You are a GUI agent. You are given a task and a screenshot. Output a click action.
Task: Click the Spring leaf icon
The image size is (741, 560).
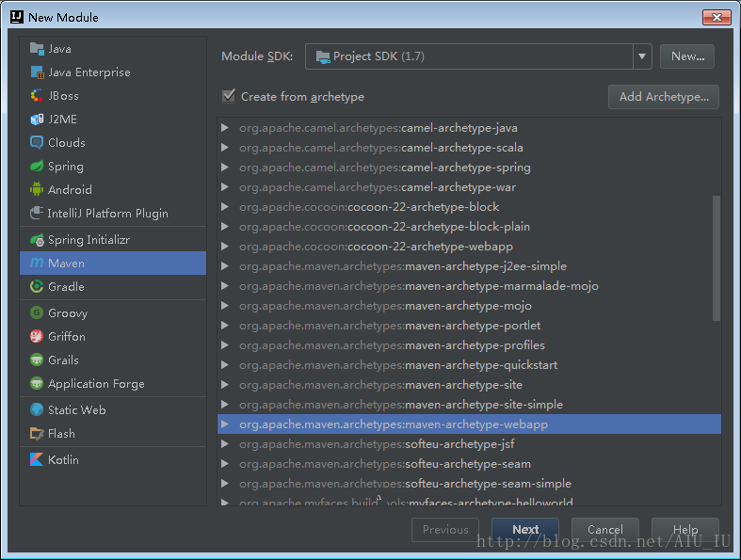point(37,166)
